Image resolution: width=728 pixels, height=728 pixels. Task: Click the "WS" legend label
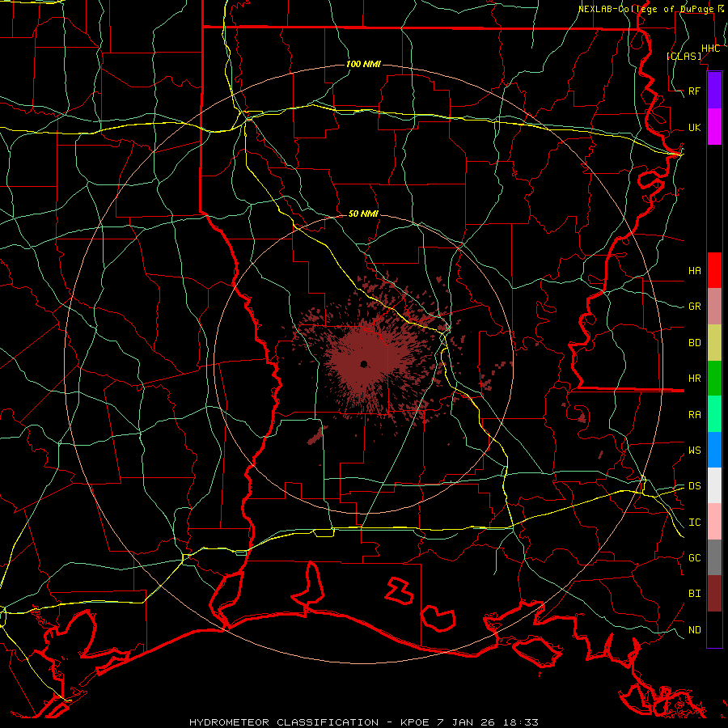tap(694, 451)
